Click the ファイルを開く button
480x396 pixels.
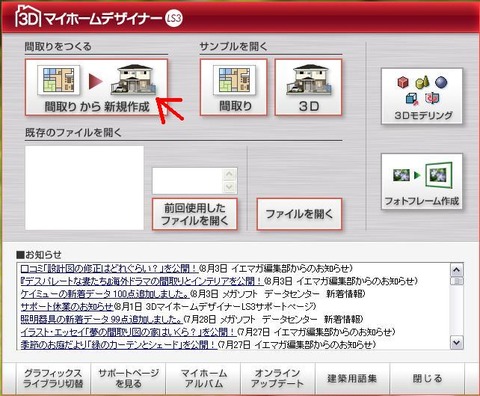point(299,214)
